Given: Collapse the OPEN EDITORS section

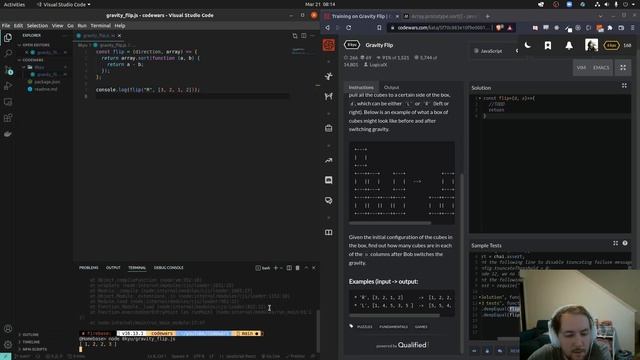Looking at the screenshot, I should click(36, 45).
